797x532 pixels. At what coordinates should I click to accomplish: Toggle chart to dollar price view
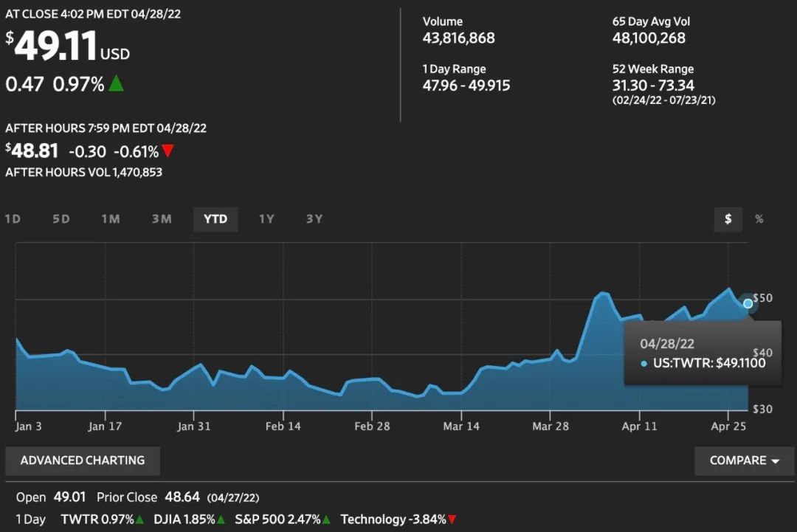pyautogui.click(x=728, y=219)
